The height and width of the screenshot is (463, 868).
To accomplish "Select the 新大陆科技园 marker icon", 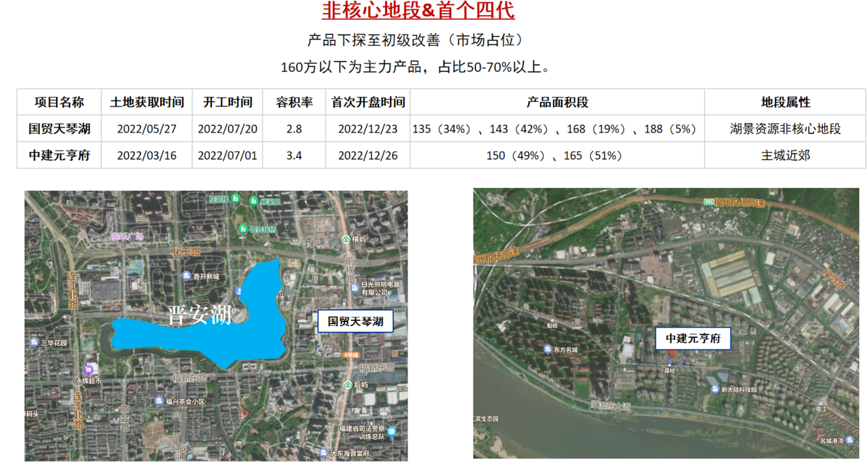I will point(715,389).
